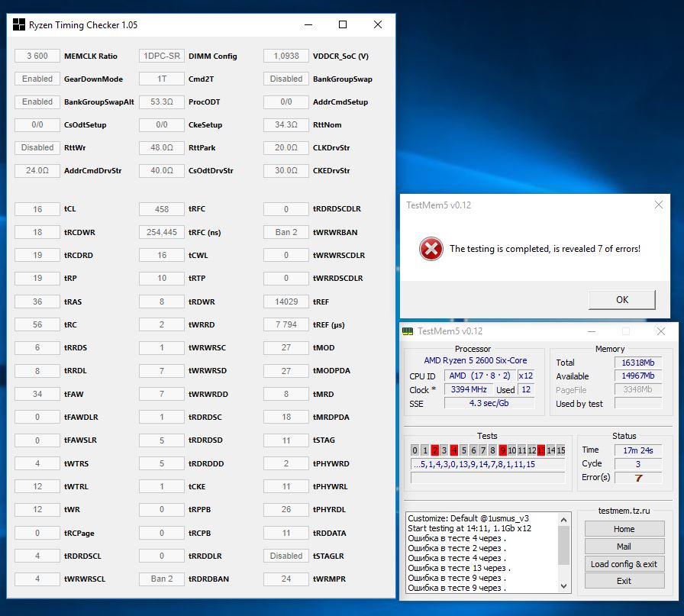Click the test sequence ...5,1,4,3,0,13 field
The height and width of the screenshot is (616, 684).
click(488, 464)
